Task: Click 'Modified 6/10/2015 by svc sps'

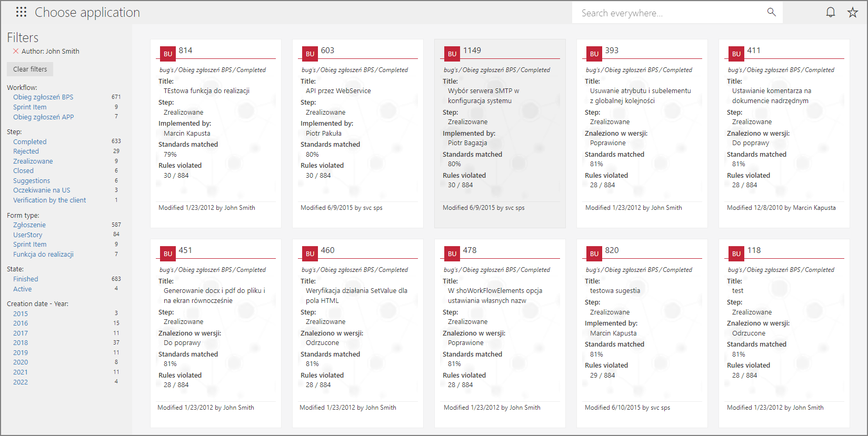Action: tap(627, 408)
